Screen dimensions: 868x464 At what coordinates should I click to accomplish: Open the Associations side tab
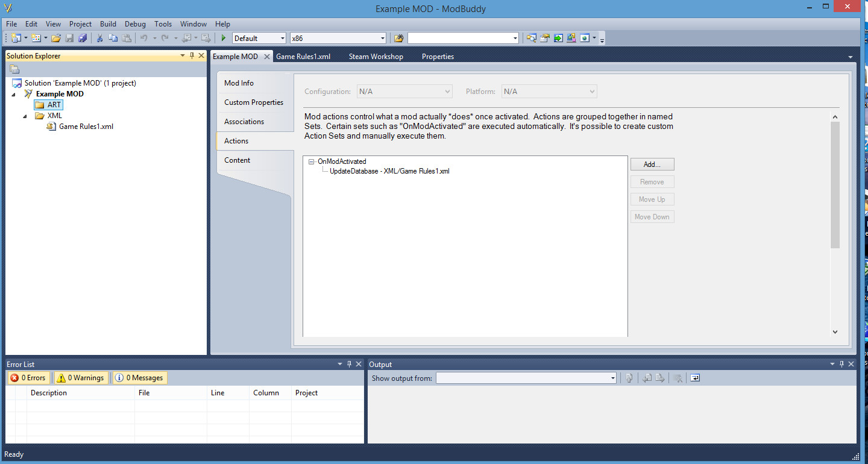tap(255, 122)
